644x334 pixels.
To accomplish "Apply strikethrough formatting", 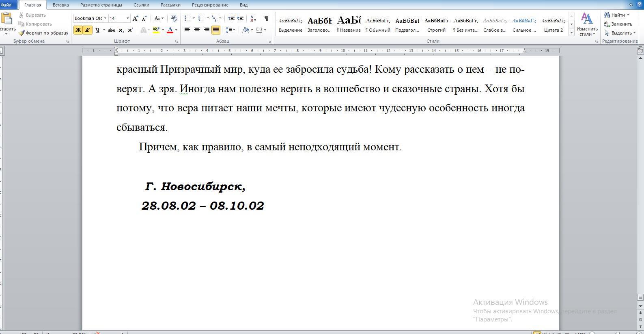I will pyautogui.click(x=111, y=30).
